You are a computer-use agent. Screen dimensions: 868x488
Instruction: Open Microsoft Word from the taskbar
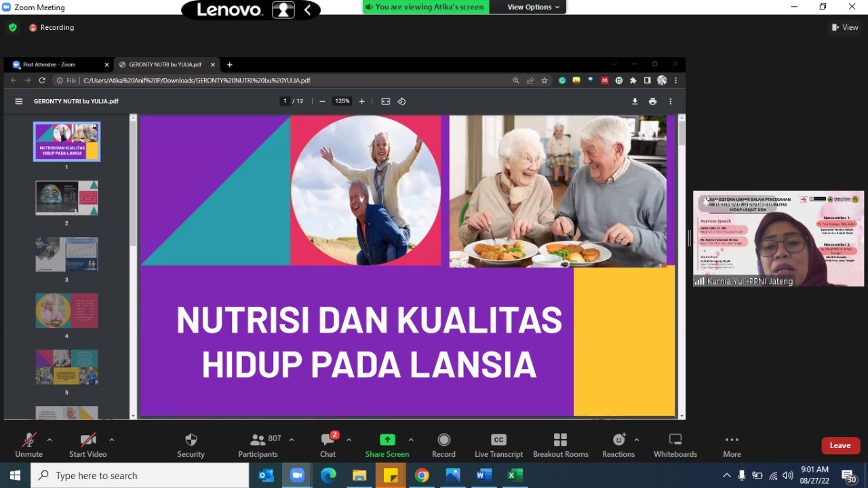[x=484, y=475]
